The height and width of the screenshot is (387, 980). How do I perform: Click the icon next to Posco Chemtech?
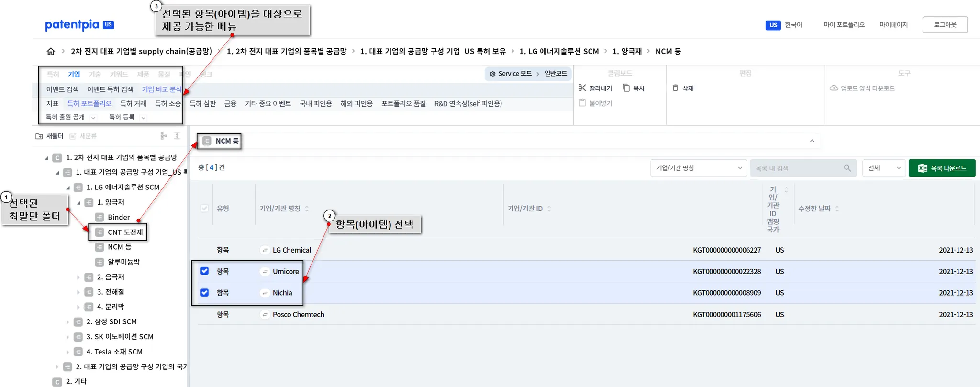point(265,315)
